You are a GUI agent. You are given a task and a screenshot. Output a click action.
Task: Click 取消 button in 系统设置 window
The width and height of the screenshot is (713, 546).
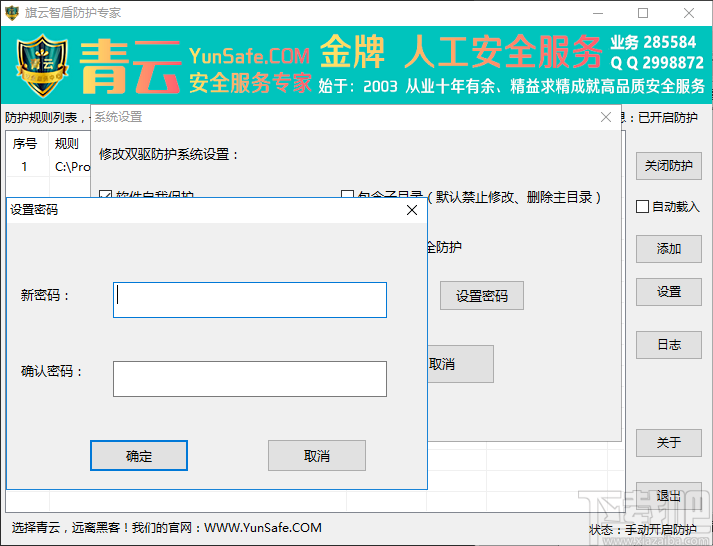click(x=460, y=364)
